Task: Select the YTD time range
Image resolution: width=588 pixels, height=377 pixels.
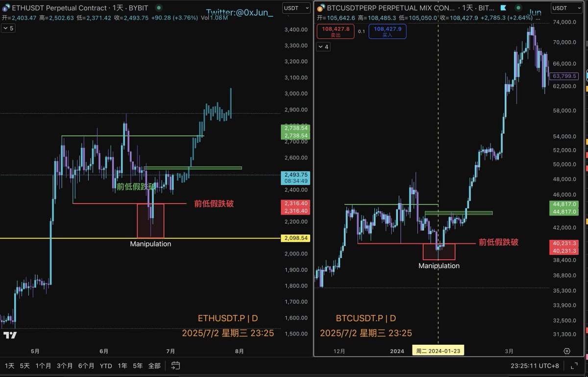Action: click(106, 365)
